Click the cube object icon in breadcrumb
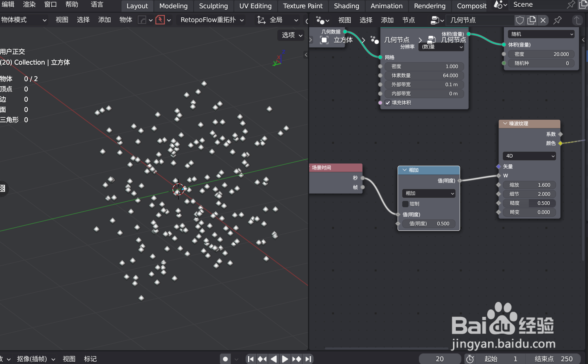The height and width of the screenshot is (364, 588). point(324,40)
